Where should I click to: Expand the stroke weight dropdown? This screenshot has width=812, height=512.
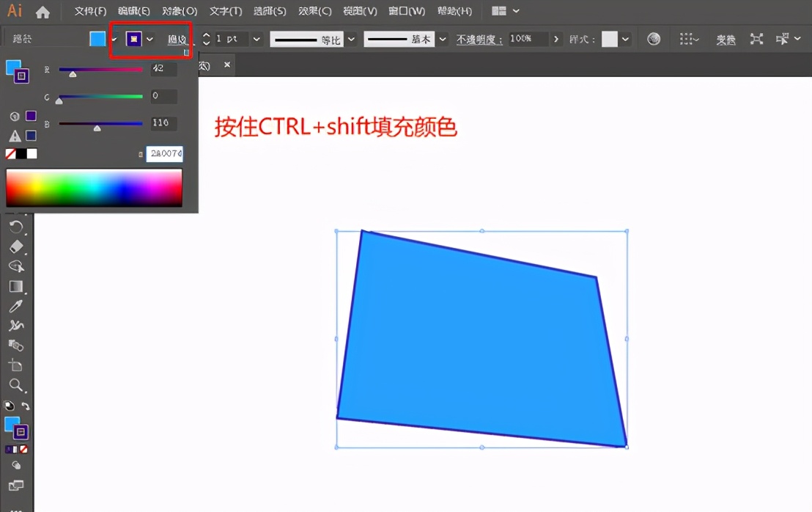256,39
